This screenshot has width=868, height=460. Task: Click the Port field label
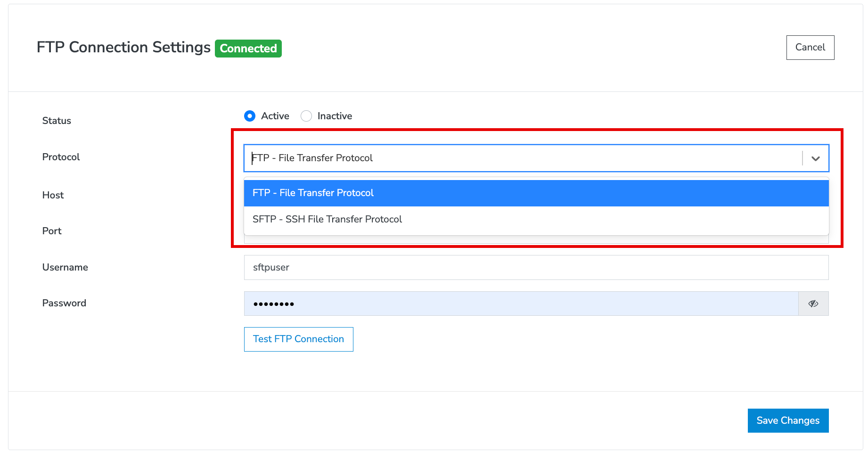(52, 231)
